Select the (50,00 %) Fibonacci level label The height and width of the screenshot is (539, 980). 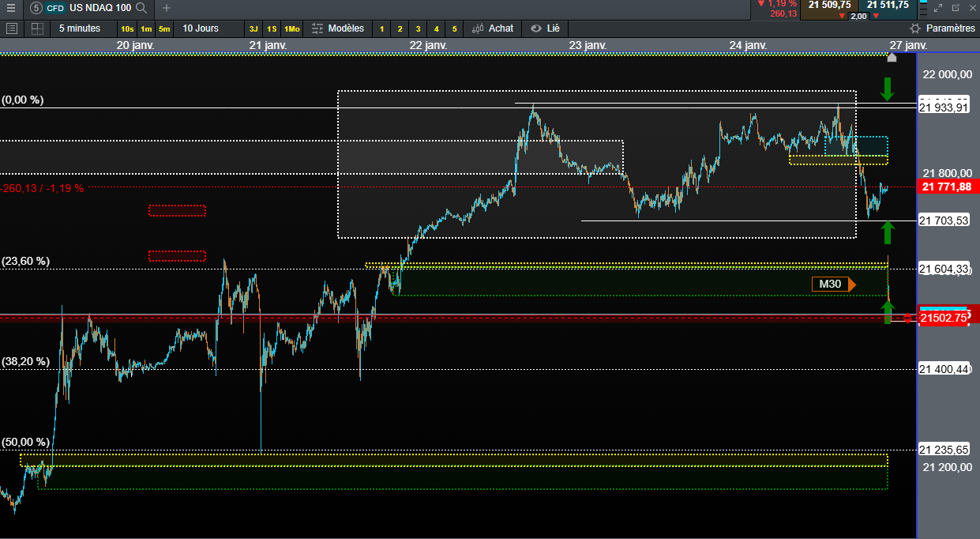point(26,442)
